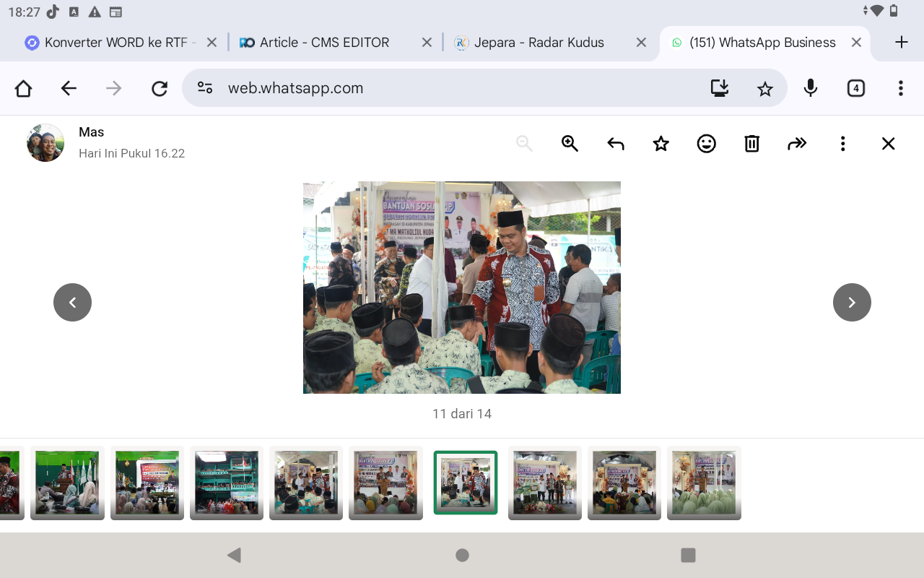Close the Article - CMS EDITOR tab
This screenshot has width=924, height=578.
(x=427, y=43)
